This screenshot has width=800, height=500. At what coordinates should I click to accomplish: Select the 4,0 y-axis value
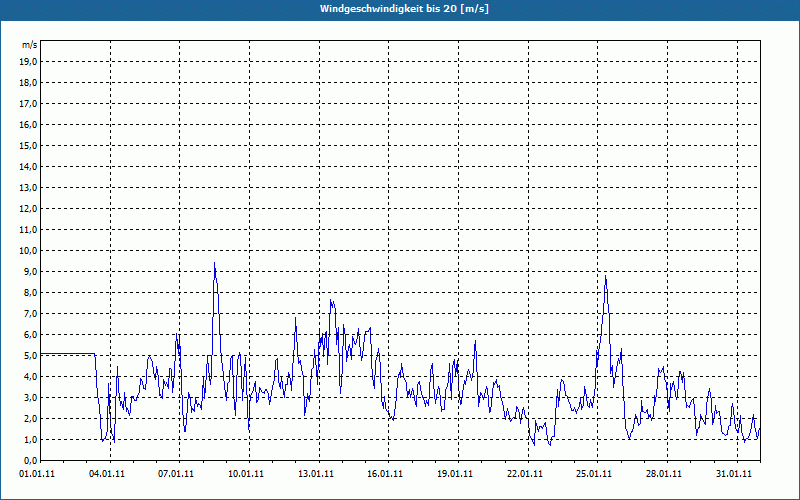pos(30,377)
